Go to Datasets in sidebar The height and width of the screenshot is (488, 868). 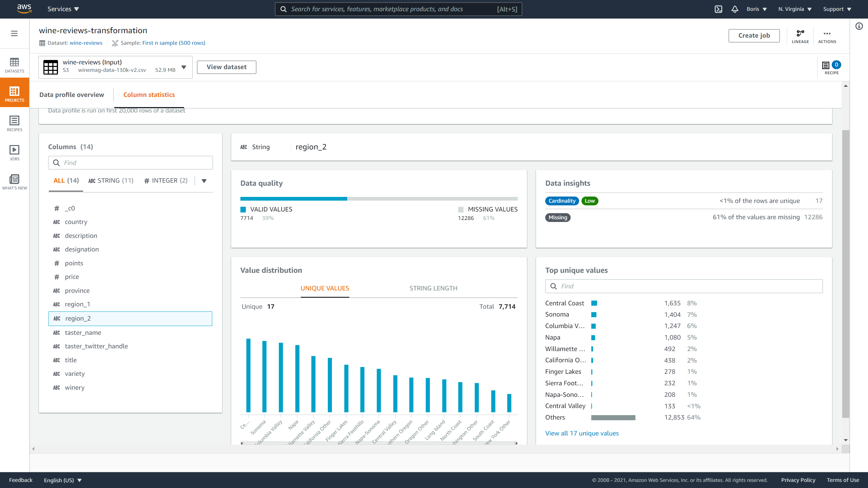pyautogui.click(x=15, y=65)
